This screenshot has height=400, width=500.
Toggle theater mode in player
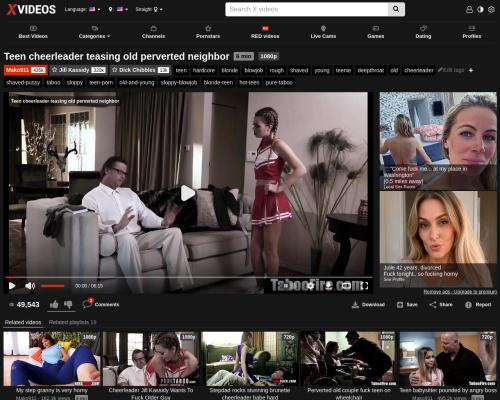pyautogui.click(x=346, y=286)
